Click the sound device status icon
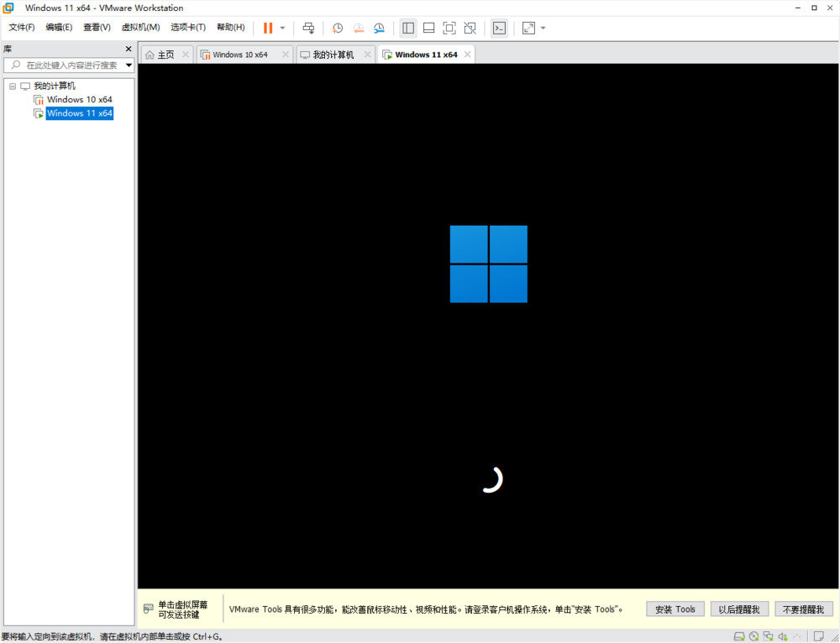The image size is (840, 643). tap(782, 635)
